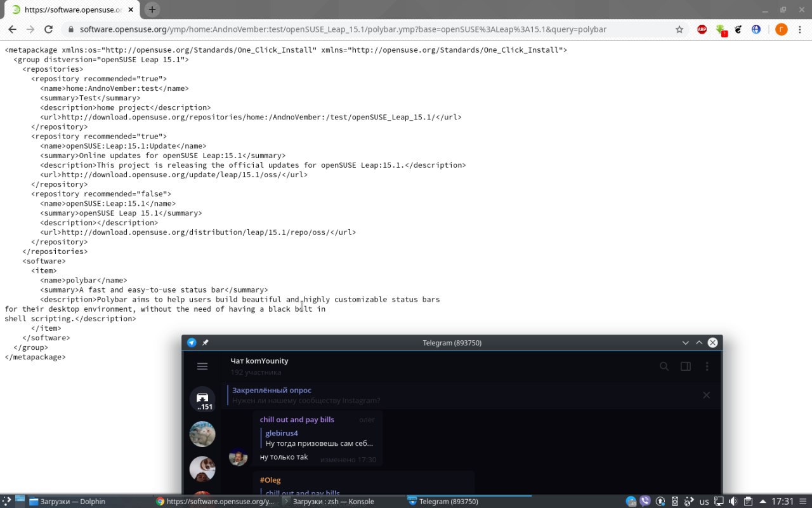Click Telegram title bar app icon
Screen dimensions: 812x508
(x=192, y=343)
